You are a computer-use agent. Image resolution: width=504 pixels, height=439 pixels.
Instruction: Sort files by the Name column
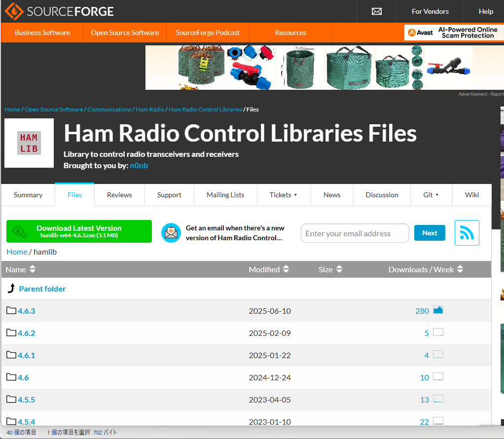[20, 269]
